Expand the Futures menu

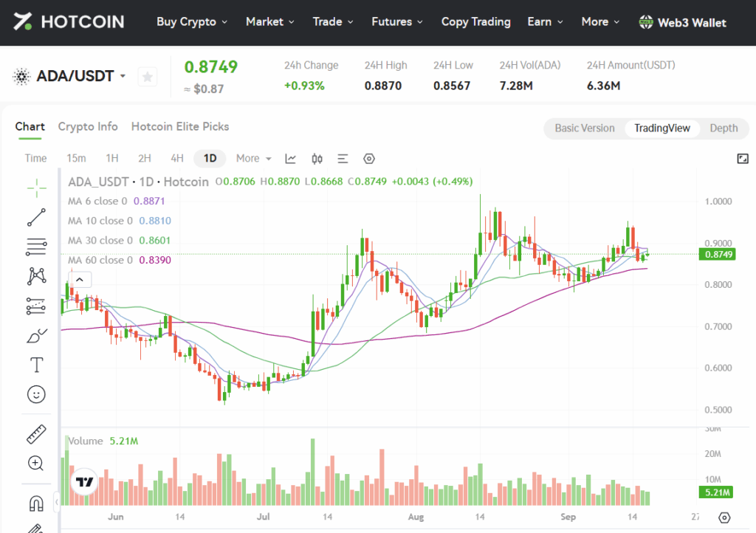point(396,21)
